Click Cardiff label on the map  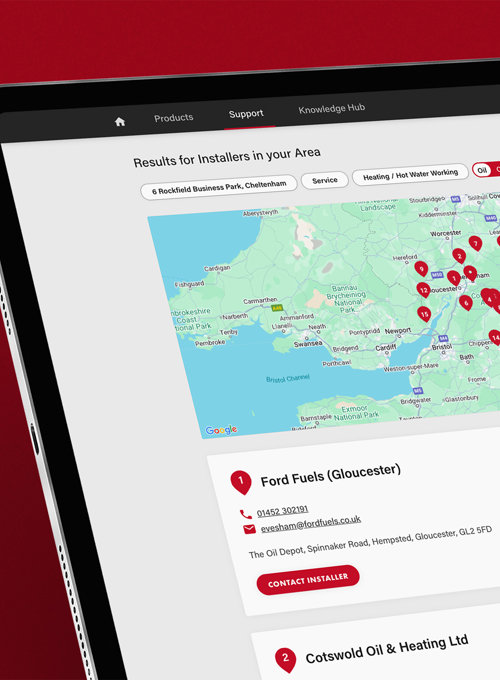(386, 347)
